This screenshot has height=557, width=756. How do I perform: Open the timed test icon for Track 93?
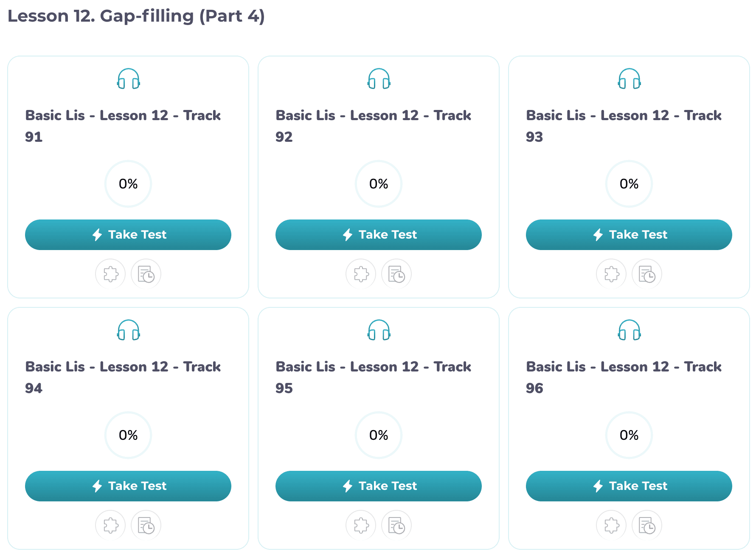point(647,274)
